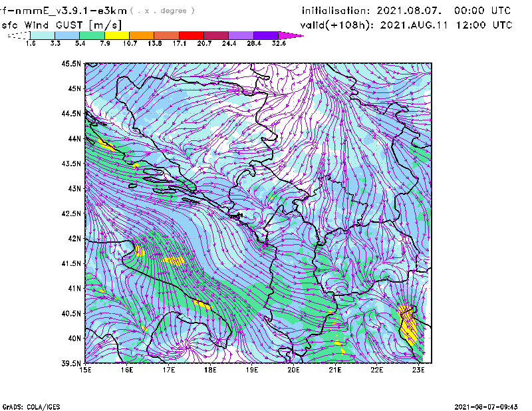Click legend value '3.3'
532x411 pixels.
click(55, 43)
